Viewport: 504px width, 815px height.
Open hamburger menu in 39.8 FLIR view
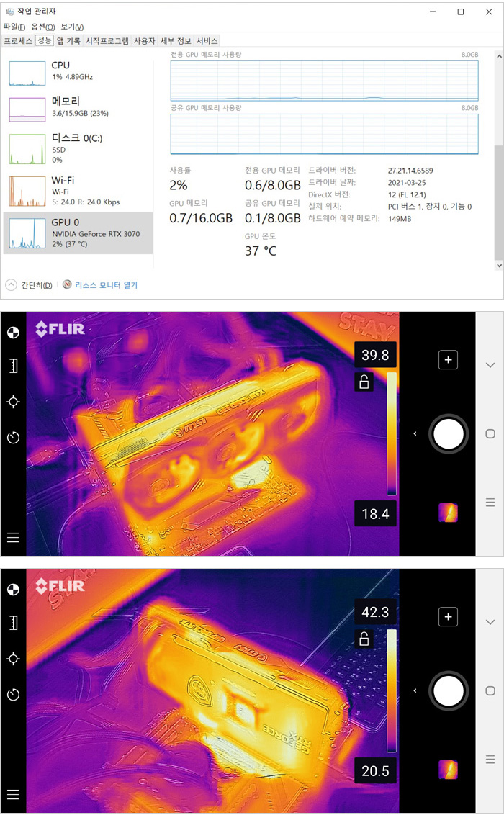(x=13, y=537)
